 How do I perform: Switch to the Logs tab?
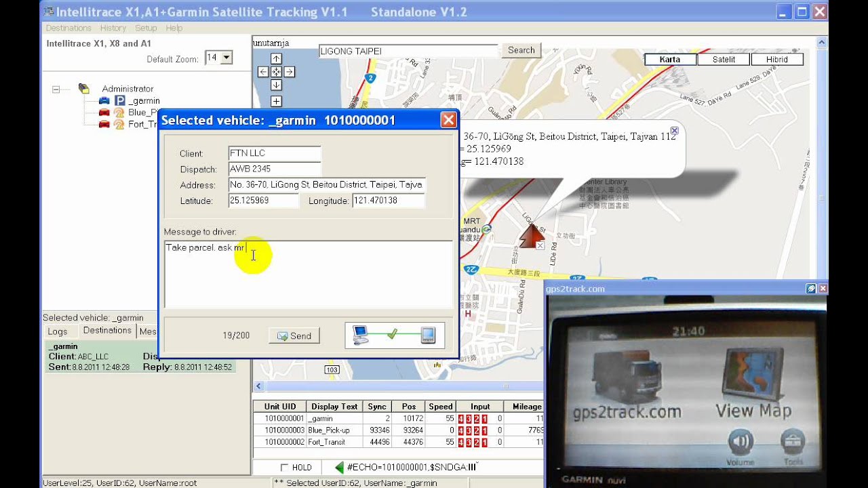58,331
